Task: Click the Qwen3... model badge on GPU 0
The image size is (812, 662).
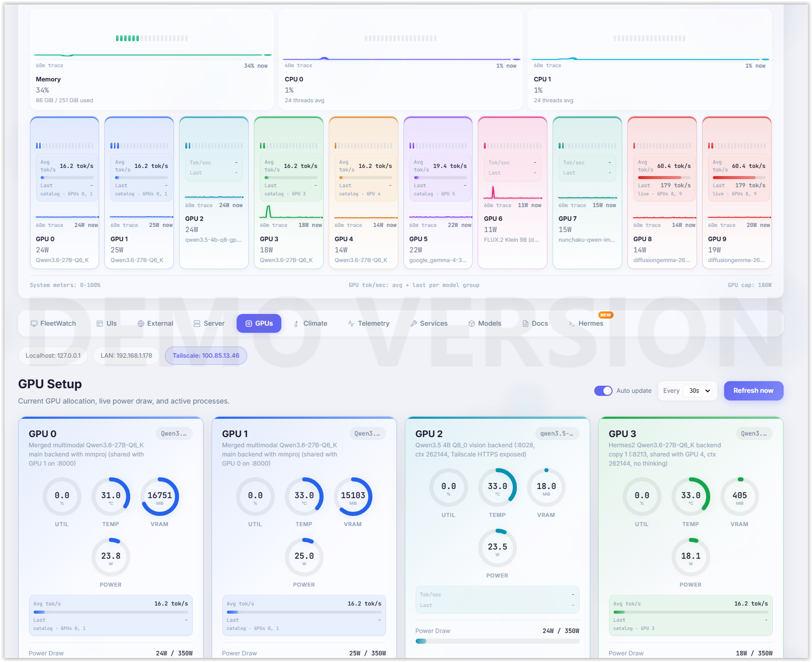Action: 174,434
